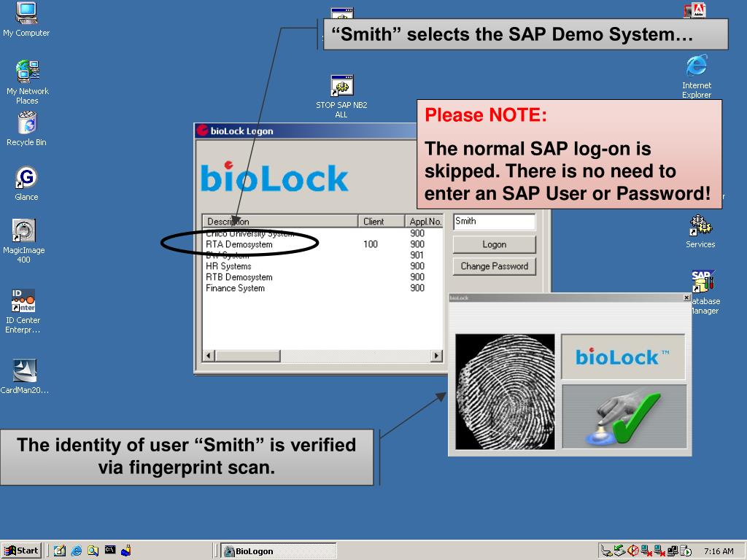
Task: Click the red bioLock icon in the title bar
Action: pos(203,131)
